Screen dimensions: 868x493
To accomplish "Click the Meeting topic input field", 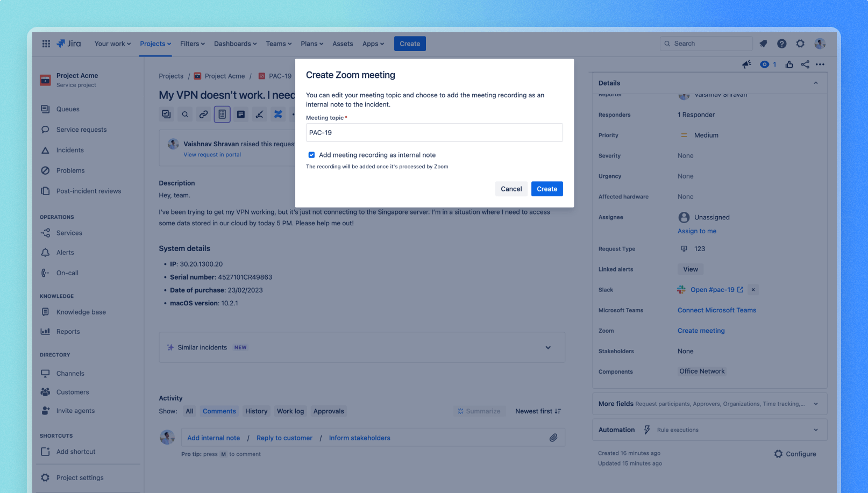I will coord(435,133).
